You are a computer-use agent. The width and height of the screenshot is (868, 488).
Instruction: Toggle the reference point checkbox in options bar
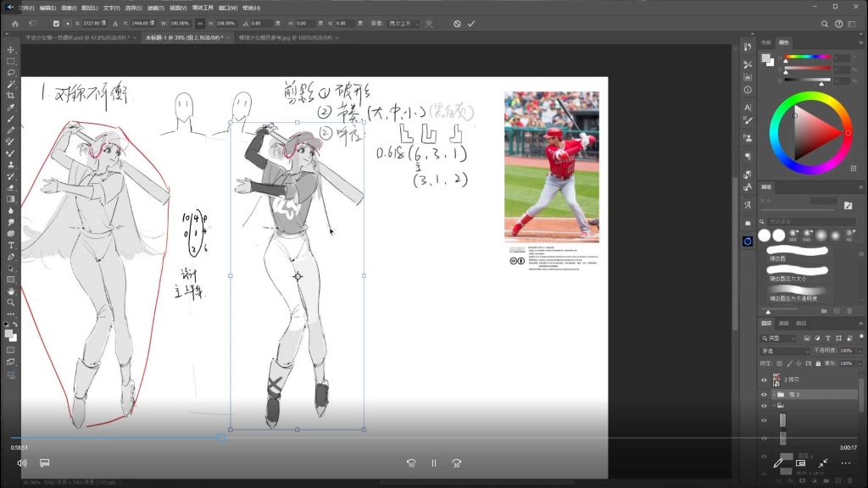click(56, 24)
